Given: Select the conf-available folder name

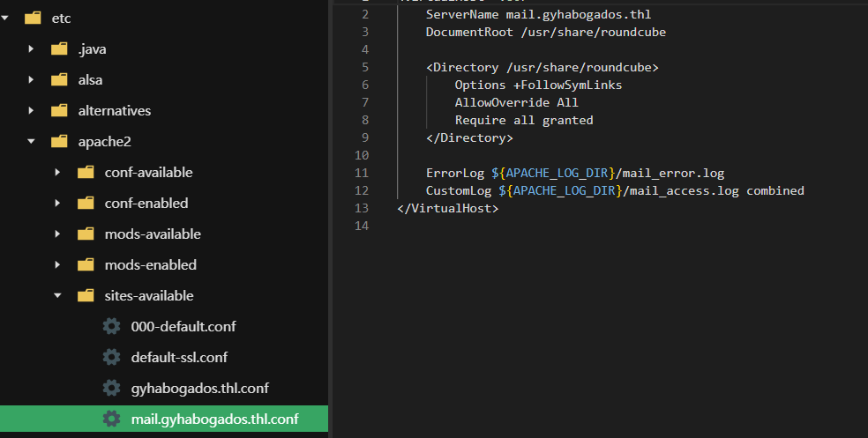Looking at the screenshot, I should click(148, 173).
